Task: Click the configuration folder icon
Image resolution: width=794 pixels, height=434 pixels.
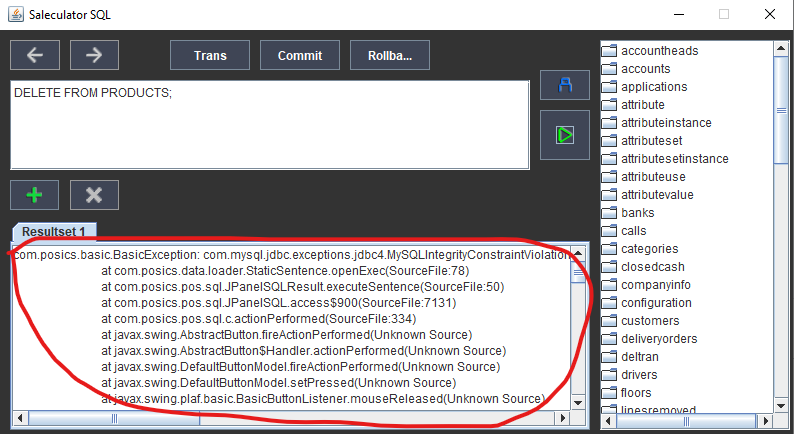Action: 609,303
